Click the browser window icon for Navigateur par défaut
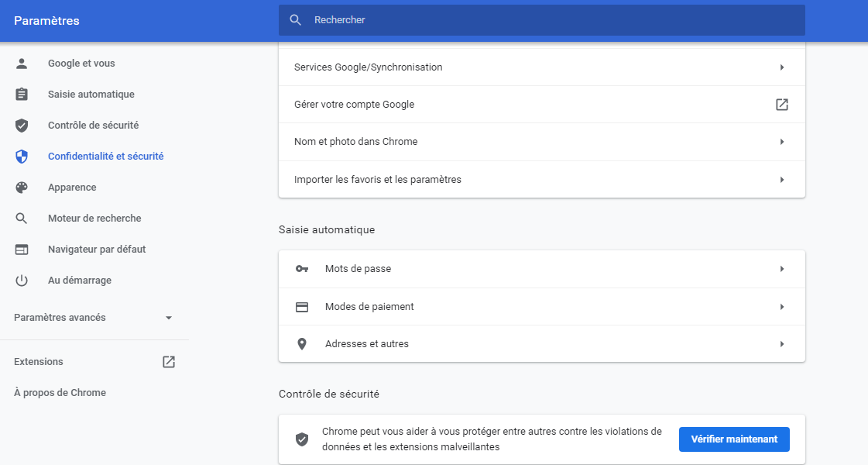This screenshot has width=868, height=465. click(22, 250)
